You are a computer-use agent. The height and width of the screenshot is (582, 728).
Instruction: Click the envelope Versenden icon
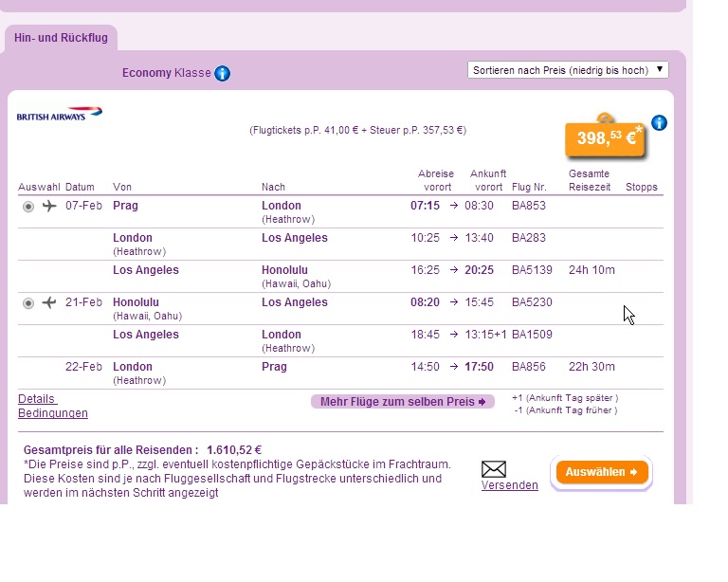(494, 468)
